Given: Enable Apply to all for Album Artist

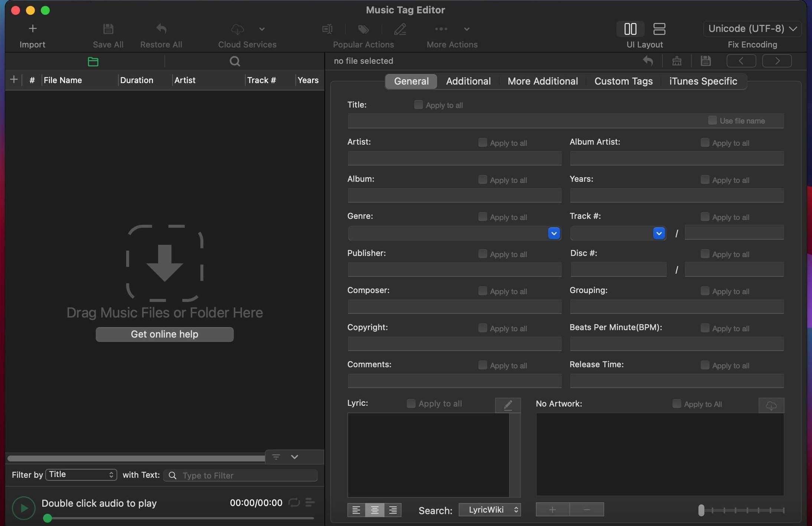Looking at the screenshot, I should point(705,142).
